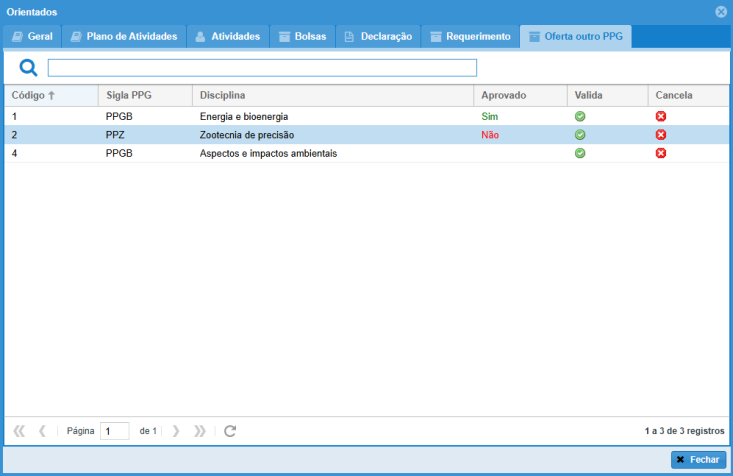Close the Orientados window

tap(721, 12)
